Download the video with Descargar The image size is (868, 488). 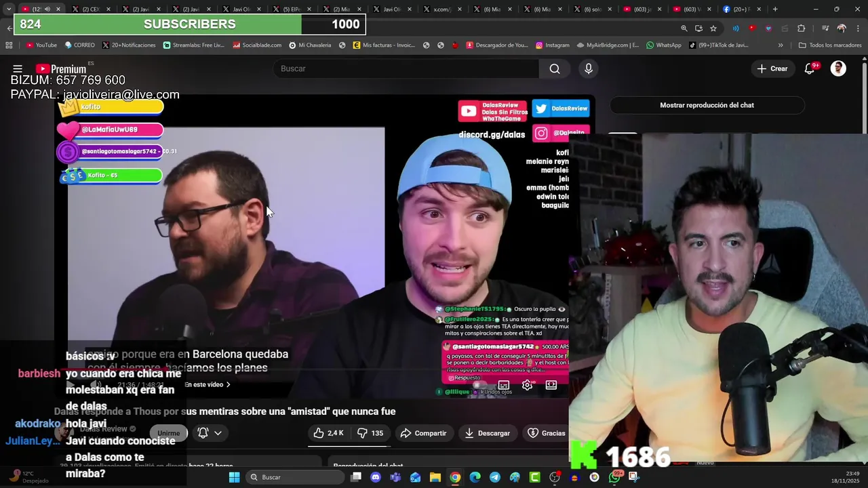[x=487, y=433]
